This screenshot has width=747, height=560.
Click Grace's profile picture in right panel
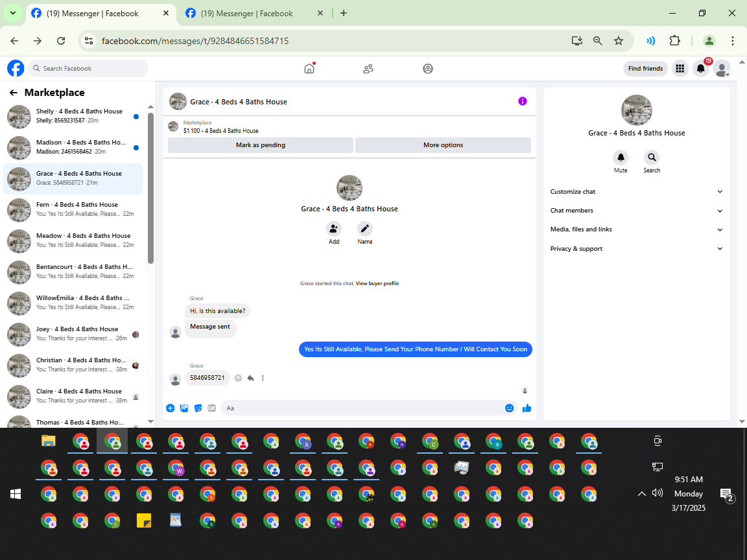coord(637,110)
